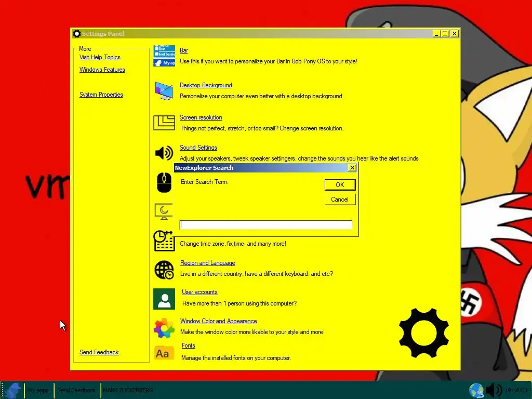Click the text 'Manage the installed fonts on your computer.'
This screenshot has width=532, height=399.
(x=236, y=358)
